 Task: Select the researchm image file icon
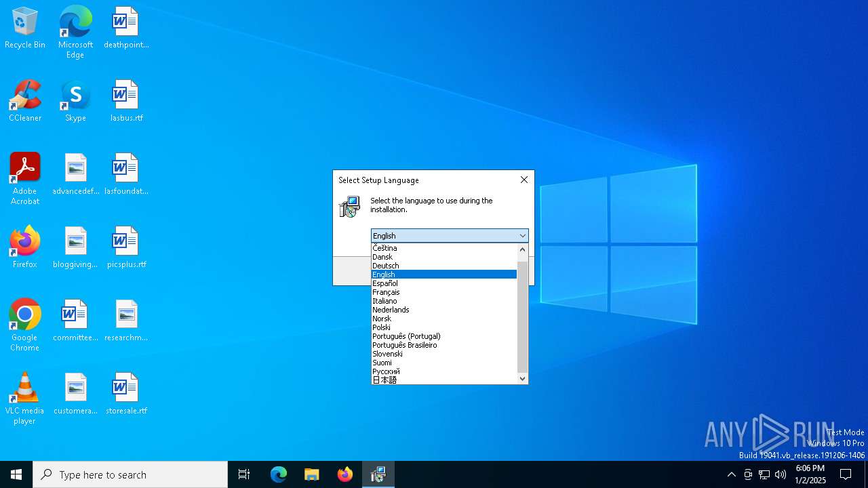126,321
